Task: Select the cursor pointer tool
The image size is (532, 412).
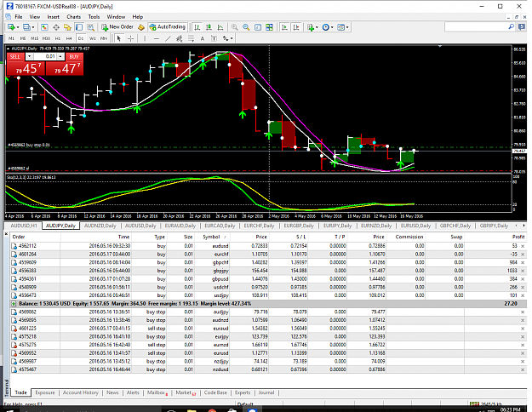Action: [119, 38]
